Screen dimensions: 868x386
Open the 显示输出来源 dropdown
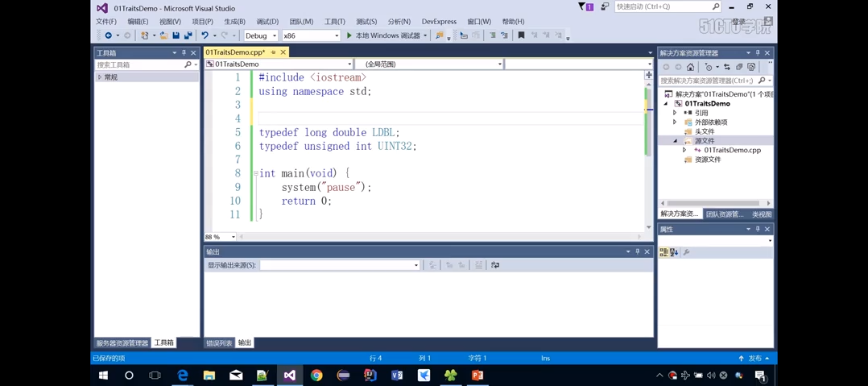click(x=340, y=265)
